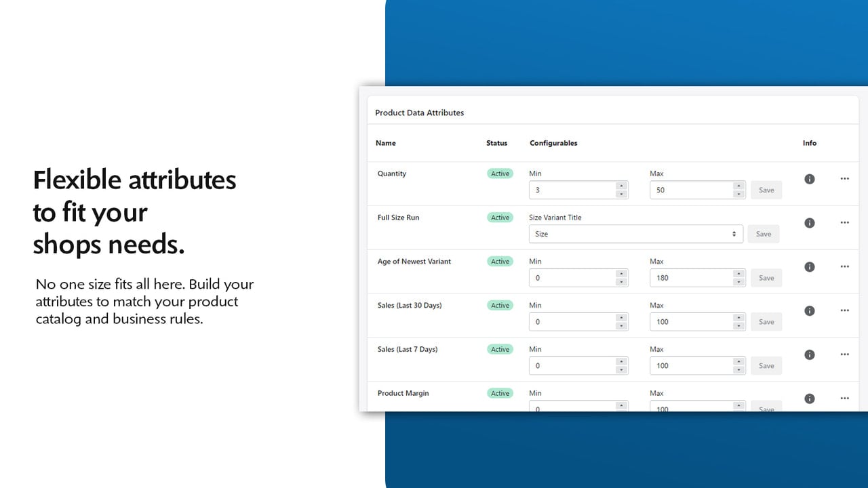Select the Product Margin attribute name

(x=403, y=393)
